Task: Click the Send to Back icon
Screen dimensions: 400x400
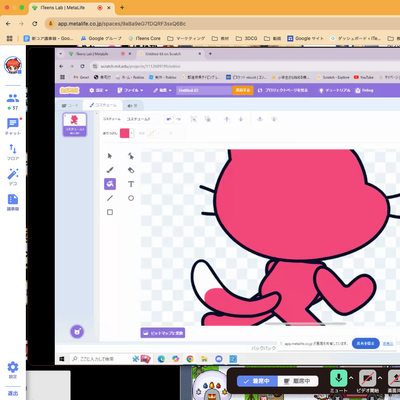Action: coord(274,119)
